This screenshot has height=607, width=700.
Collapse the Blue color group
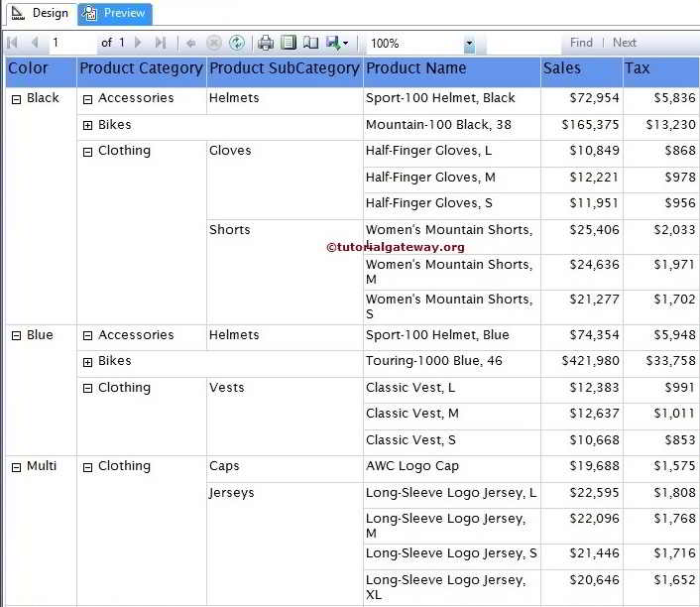[16, 336]
